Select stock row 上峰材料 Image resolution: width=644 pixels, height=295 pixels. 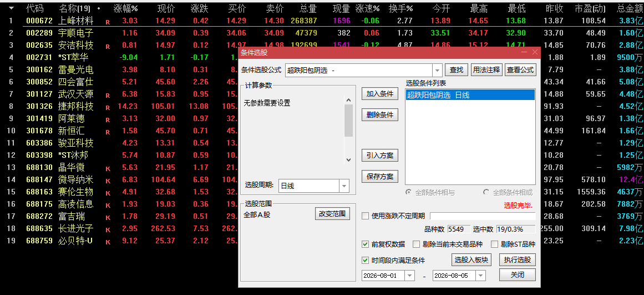point(76,21)
